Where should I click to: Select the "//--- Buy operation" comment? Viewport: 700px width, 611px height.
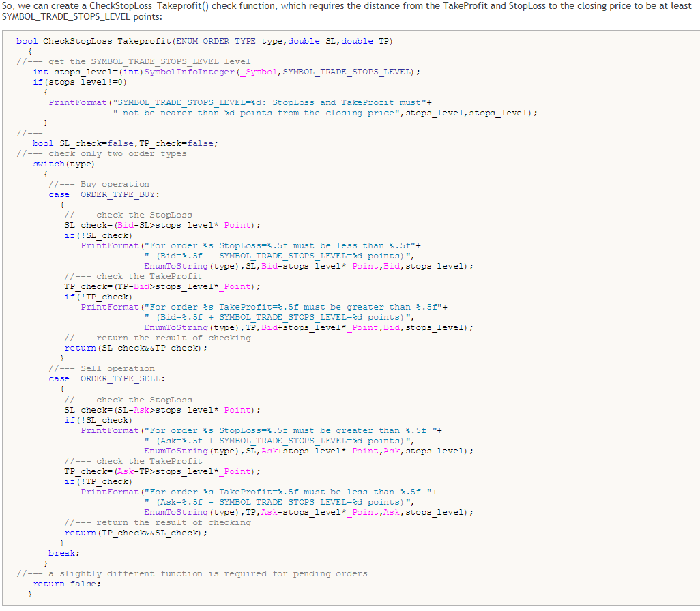coord(99,184)
